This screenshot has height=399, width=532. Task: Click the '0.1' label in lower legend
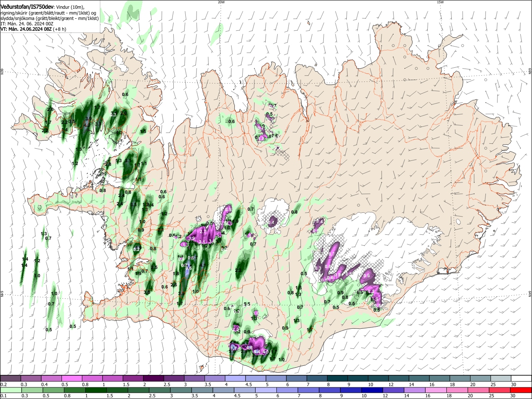tap(3, 396)
